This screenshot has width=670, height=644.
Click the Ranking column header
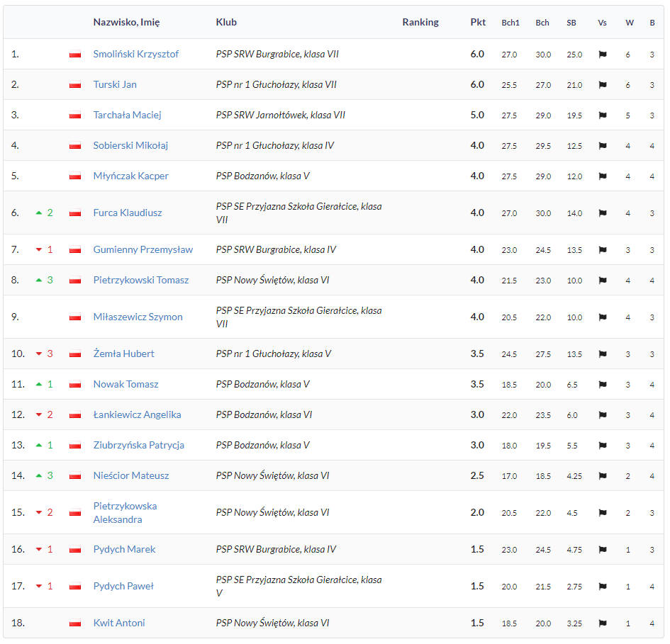420,22
